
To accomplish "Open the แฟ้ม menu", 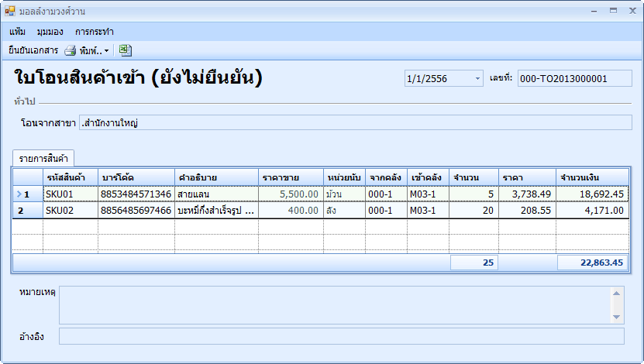I will pyautogui.click(x=18, y=32).
